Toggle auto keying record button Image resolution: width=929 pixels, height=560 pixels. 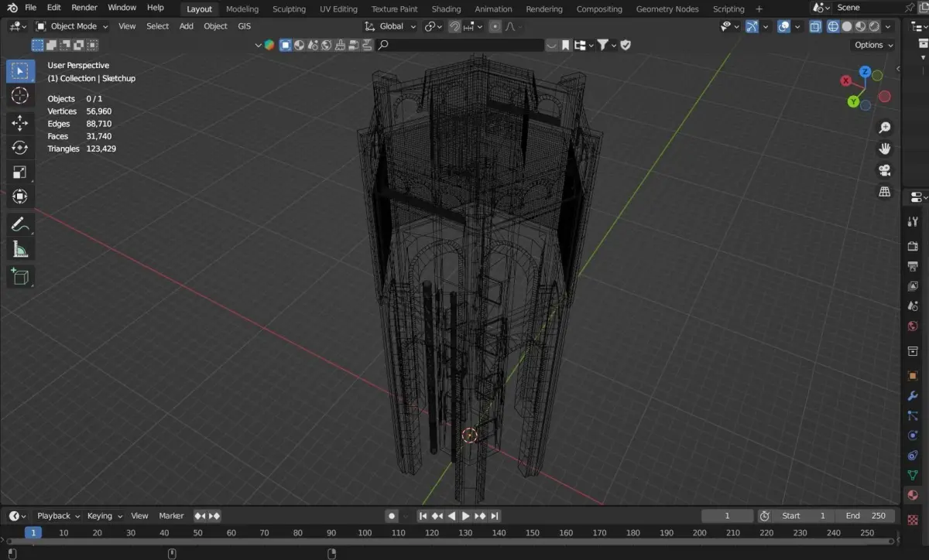392,516
